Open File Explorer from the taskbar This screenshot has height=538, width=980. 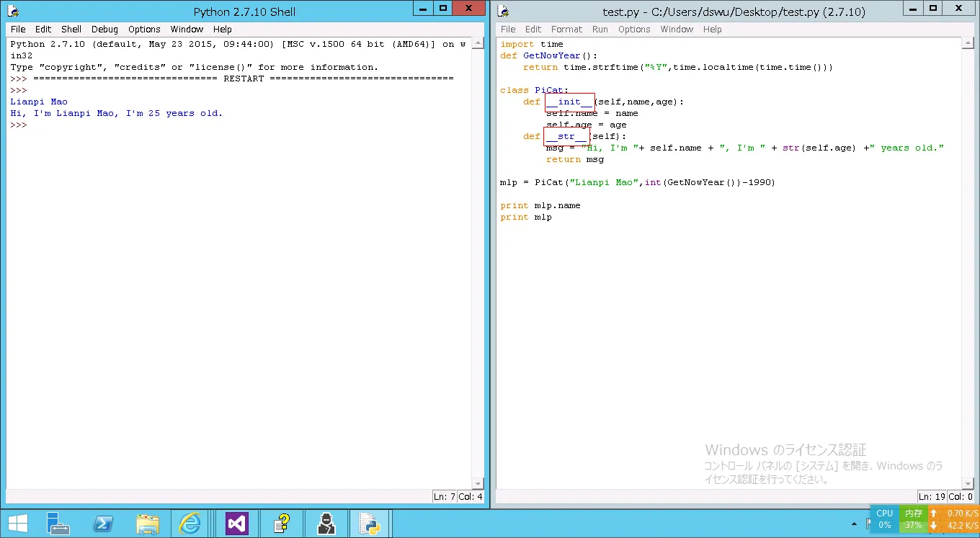pos(147,523)
